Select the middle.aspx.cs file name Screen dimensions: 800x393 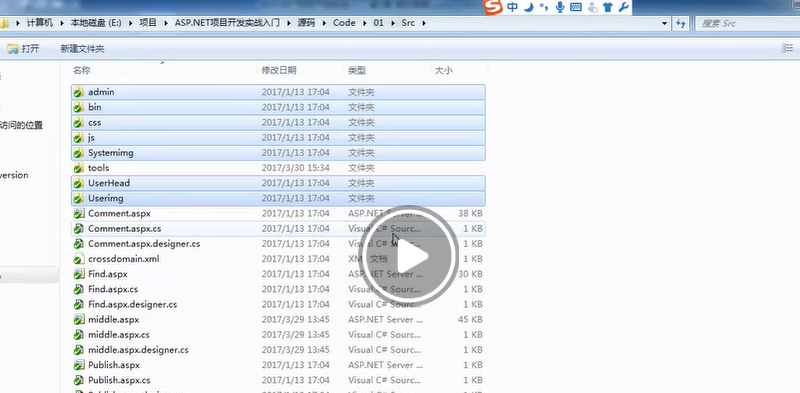point(119,335)
